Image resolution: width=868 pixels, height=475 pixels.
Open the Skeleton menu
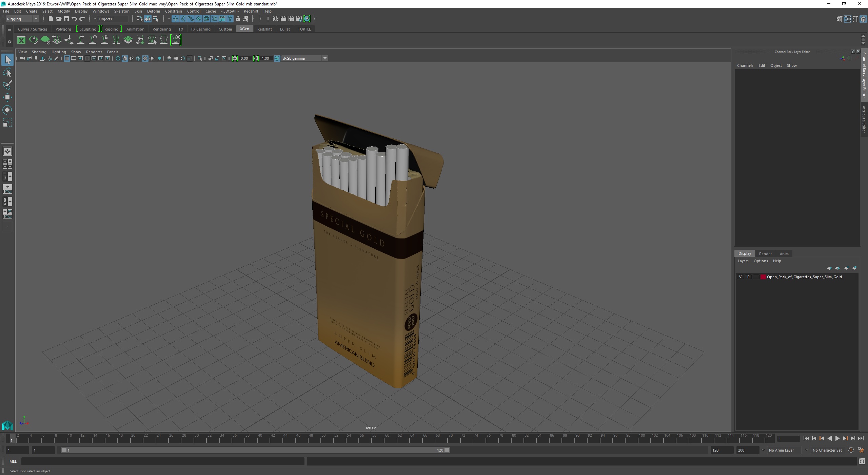pos(121,11)
